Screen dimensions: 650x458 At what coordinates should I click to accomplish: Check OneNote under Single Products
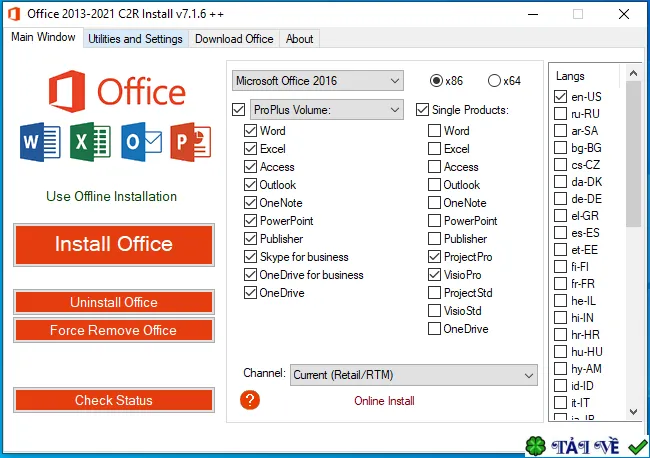pyautogui.click(x=434, y=203)
